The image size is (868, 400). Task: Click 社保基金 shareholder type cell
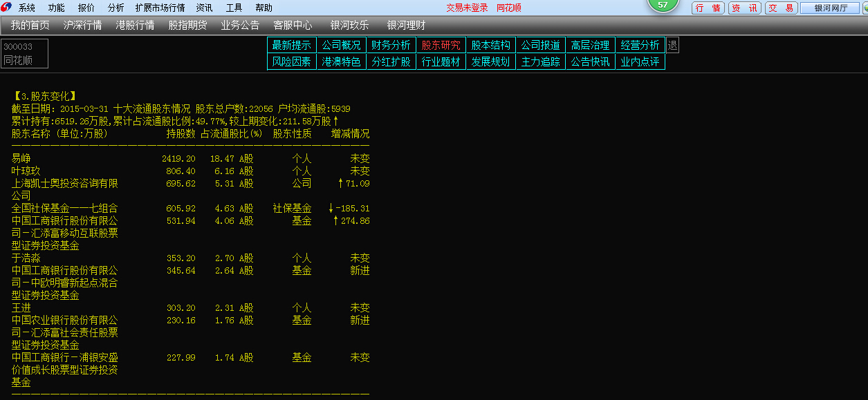293,208
